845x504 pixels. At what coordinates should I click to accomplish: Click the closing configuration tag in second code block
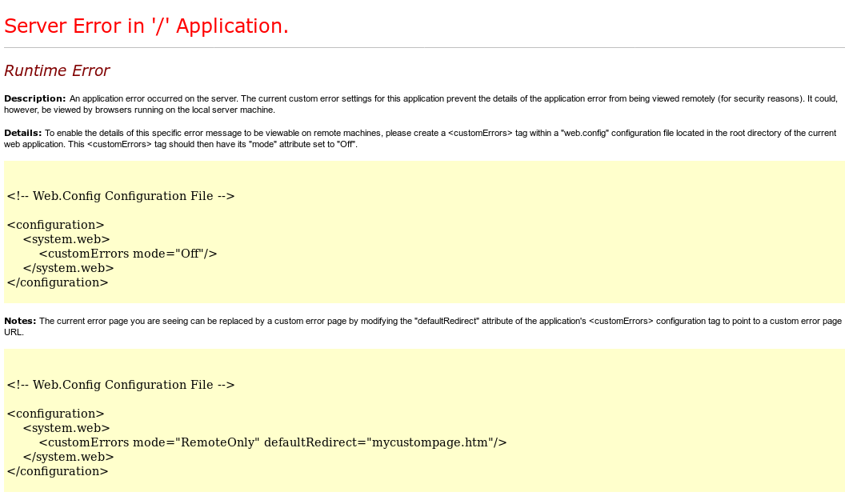coord(58,471)
